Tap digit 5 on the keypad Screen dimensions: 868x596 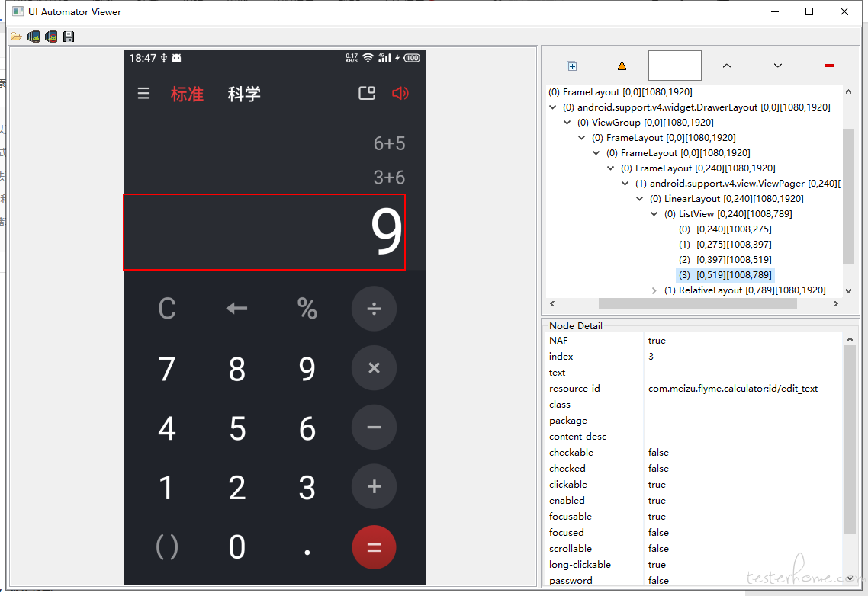coord(237,428)
